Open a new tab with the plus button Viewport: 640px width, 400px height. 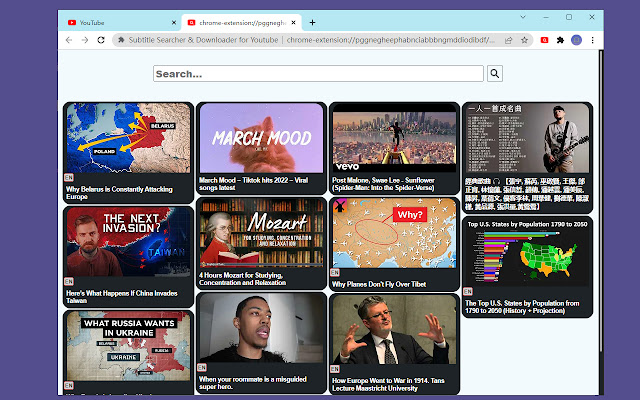(312, 22)
